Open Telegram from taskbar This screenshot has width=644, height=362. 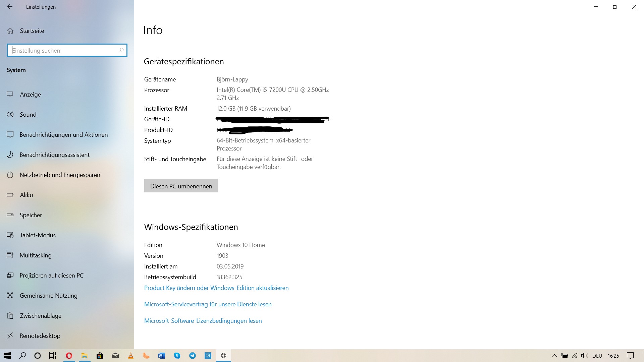193,356
